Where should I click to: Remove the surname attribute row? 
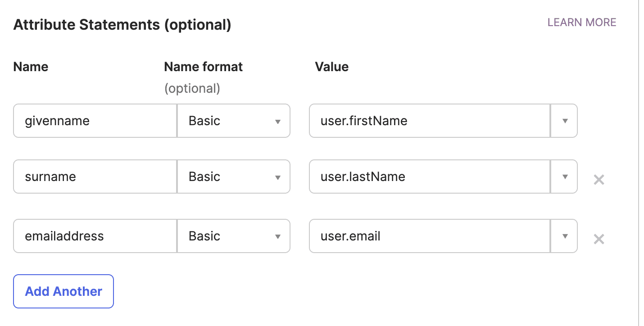(599, 180)
